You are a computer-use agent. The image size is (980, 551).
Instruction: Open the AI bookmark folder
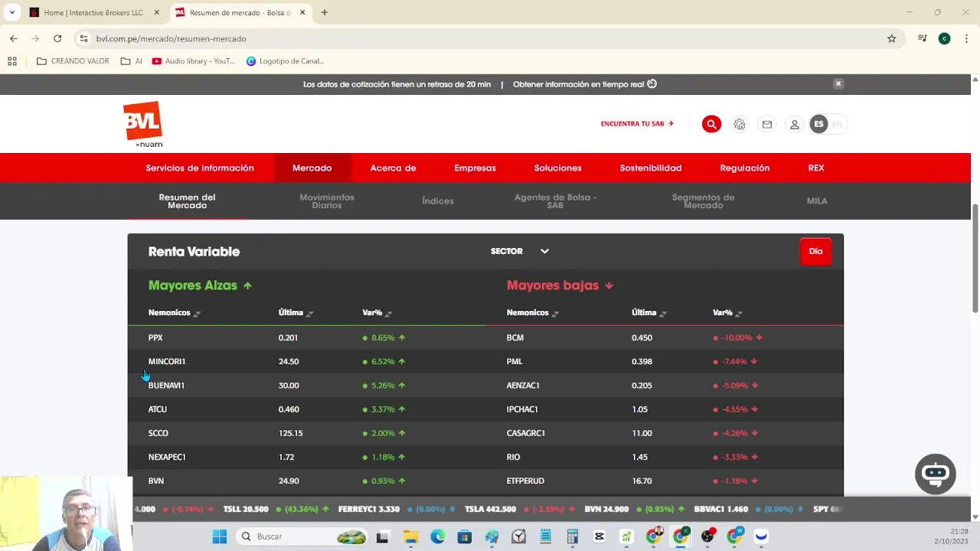[132, 61]
